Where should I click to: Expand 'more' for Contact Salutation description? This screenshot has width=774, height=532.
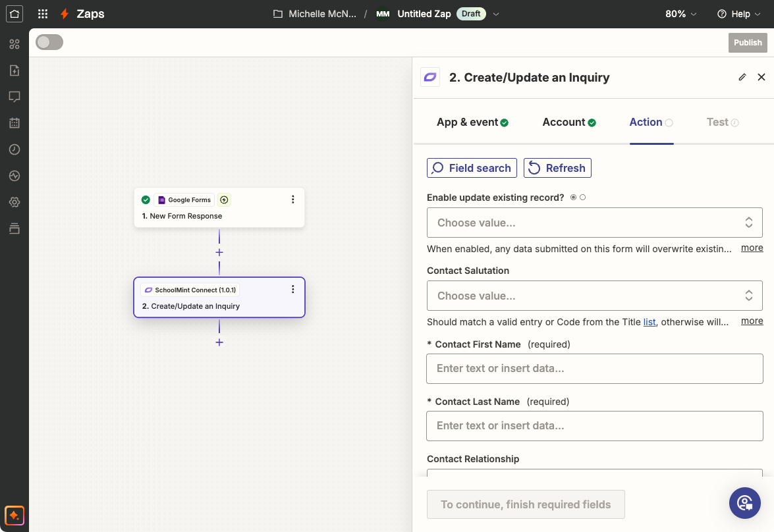752,321
